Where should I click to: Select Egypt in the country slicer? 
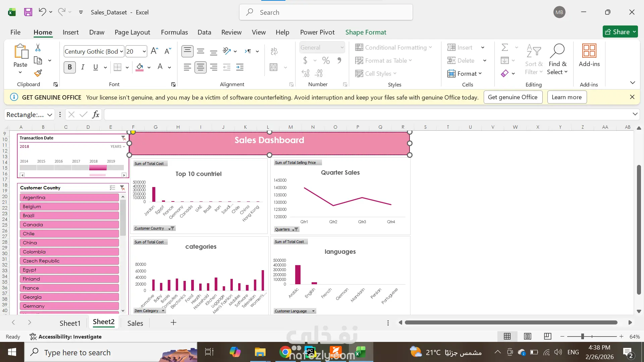[x=69, y=270]
